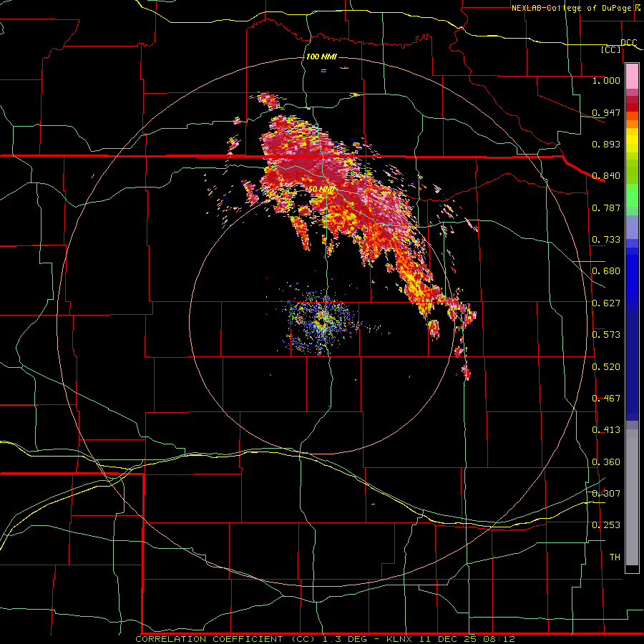Click the 0.413 color scale label
The image size is (644, 644).
pos(606,429)
